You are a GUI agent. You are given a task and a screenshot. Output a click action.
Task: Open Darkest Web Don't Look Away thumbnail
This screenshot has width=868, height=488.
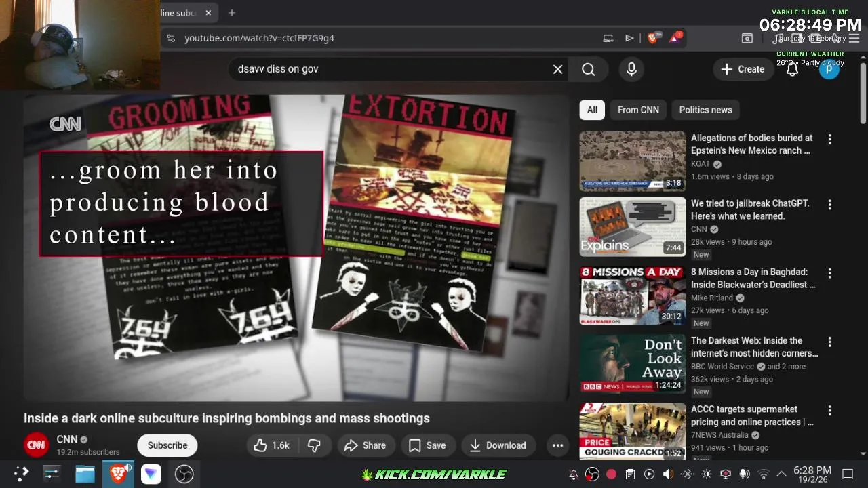point(633,364)
